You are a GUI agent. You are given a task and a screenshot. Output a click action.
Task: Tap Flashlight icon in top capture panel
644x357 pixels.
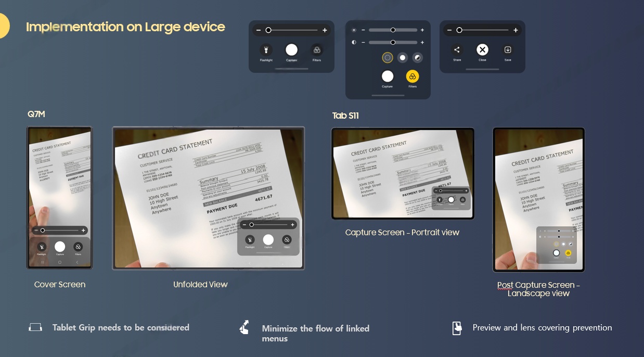point(266,50)
